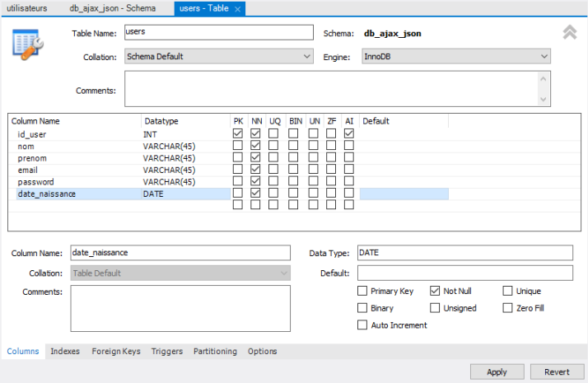
Task: Toggle PK checkbox for id_user row
Action: tap(238, 133)
